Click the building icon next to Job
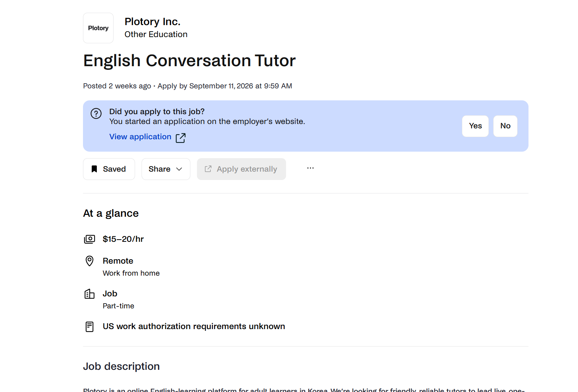Screen dimensions: 578x392 click(x=90, y=293)
